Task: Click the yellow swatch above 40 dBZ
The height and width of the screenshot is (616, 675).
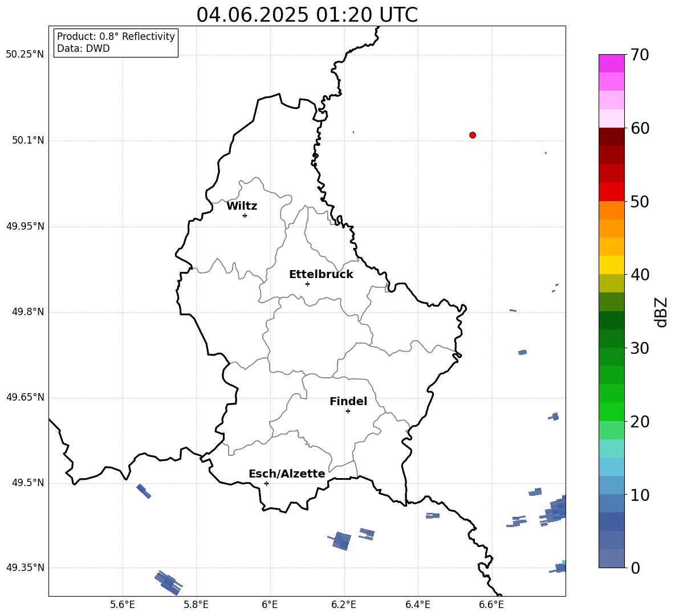Action: click(x=611, y=265)
